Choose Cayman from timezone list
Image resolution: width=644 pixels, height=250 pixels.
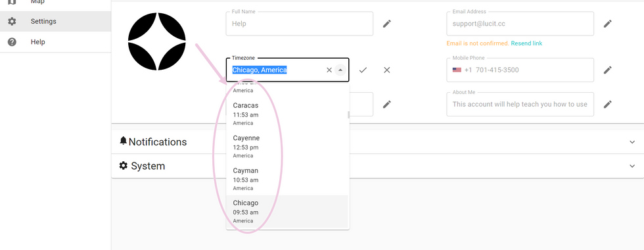pos(287,179)
